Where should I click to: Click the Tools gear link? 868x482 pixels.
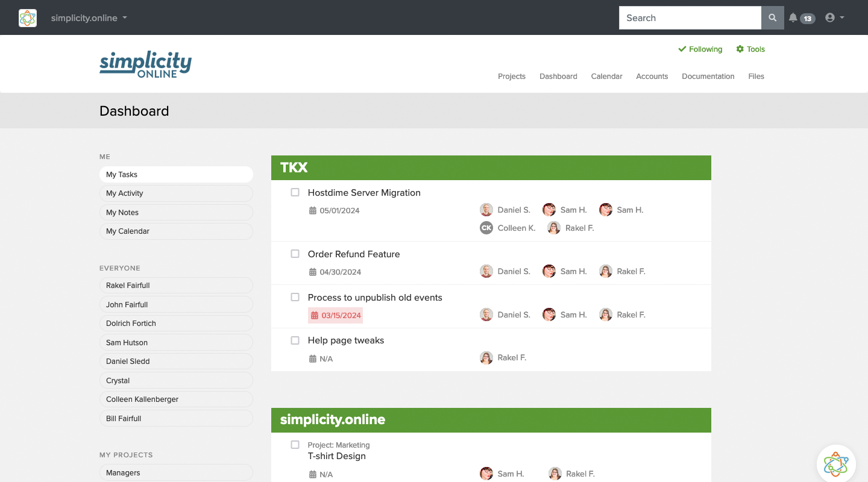click(x=750, y=49)
